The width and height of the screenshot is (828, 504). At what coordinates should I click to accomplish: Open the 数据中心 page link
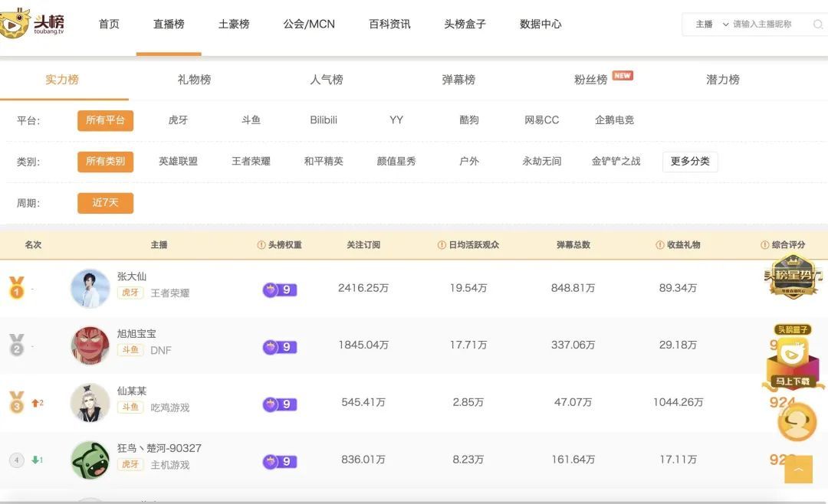tap(540, 24)
